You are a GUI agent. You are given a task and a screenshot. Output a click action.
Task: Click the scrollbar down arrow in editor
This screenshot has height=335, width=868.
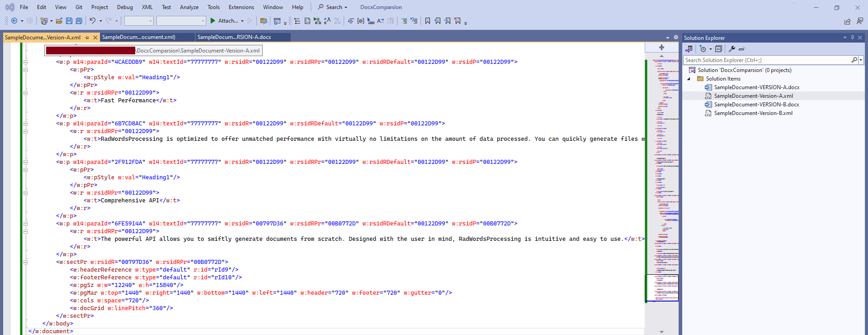point(661,332)
